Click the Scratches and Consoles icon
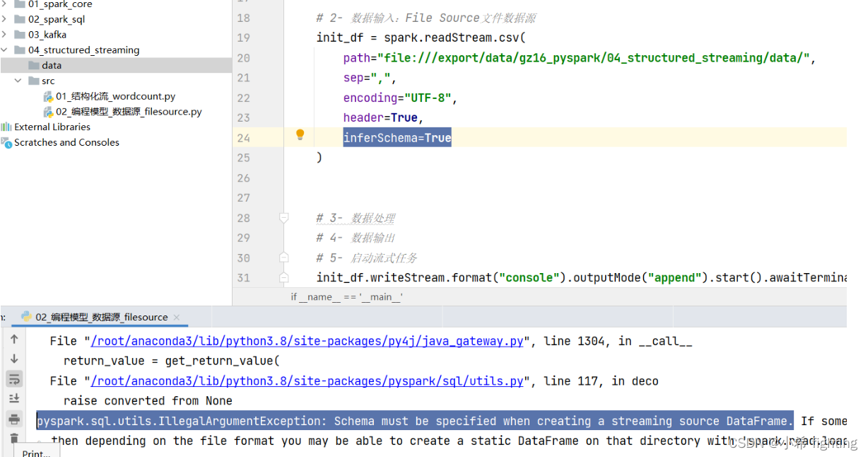 6,142
